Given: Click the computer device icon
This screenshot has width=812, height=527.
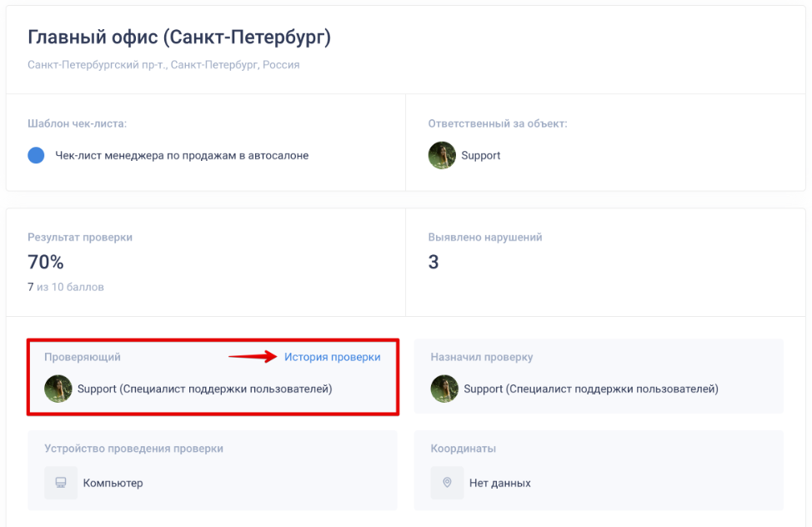Looking at the screenshot, I should (x=61, y=483).
